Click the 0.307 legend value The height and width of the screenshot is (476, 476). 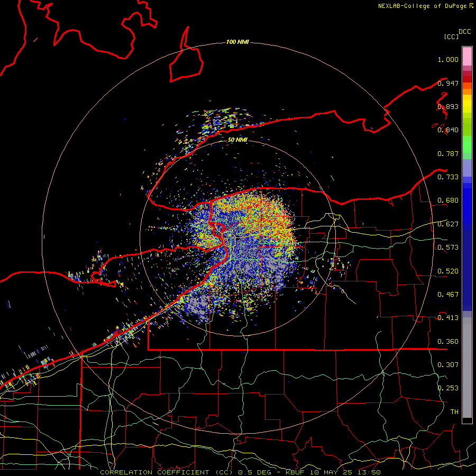tap(448, 365)
